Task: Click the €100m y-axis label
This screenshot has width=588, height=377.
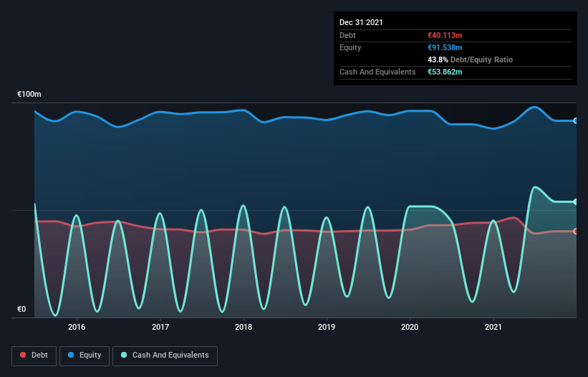Action: pos(29,94)
